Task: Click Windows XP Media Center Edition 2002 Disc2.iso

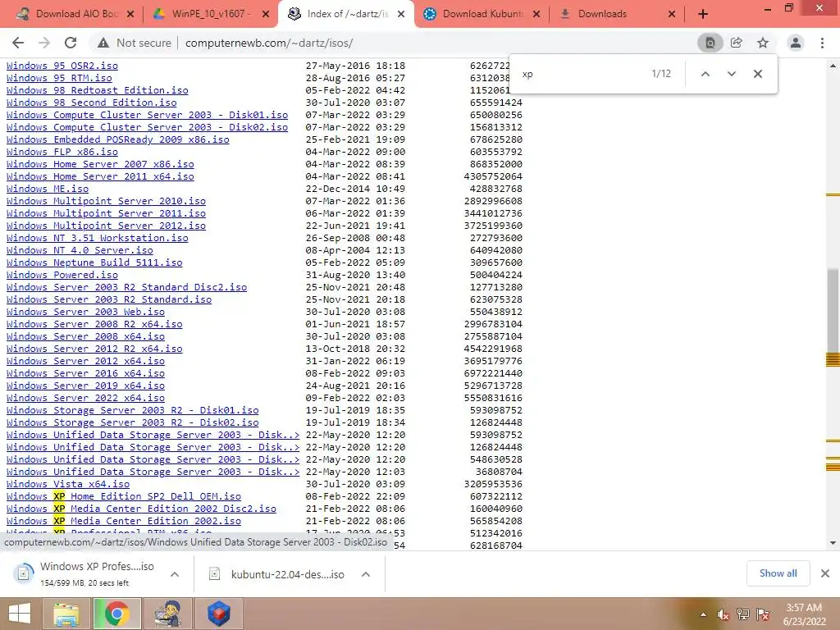Action: 141,509
